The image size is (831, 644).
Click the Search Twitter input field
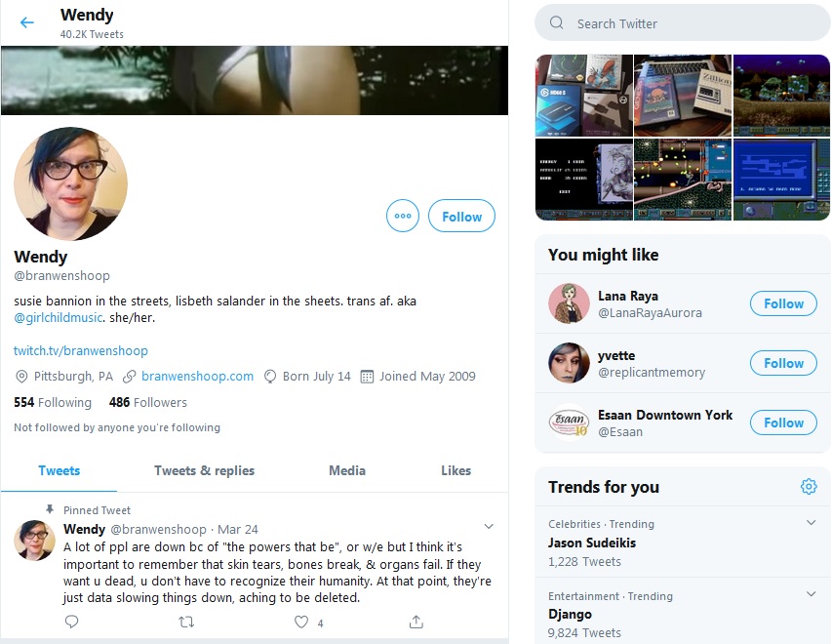click(x=682, y=22)
